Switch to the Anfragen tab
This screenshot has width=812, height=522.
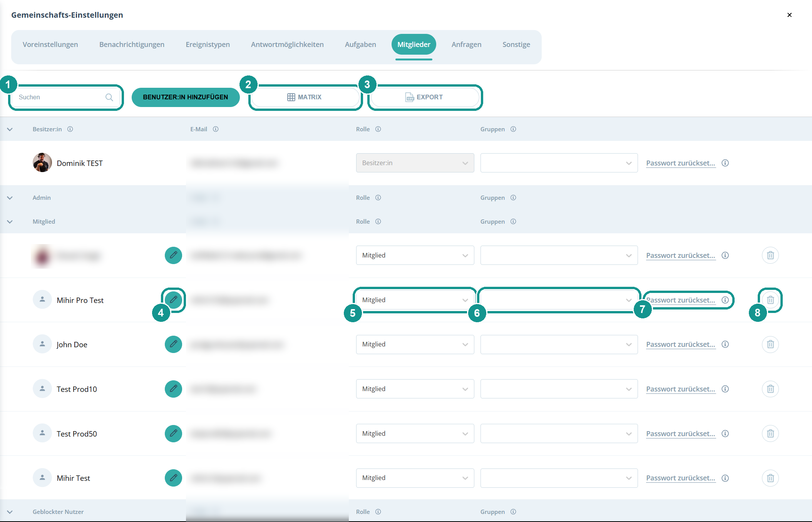pos(466,44)
